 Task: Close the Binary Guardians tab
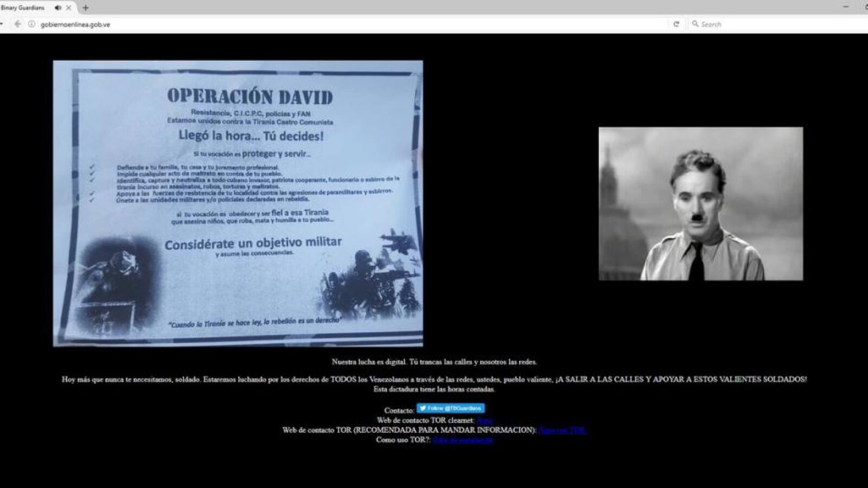click(x=69, y=8)
